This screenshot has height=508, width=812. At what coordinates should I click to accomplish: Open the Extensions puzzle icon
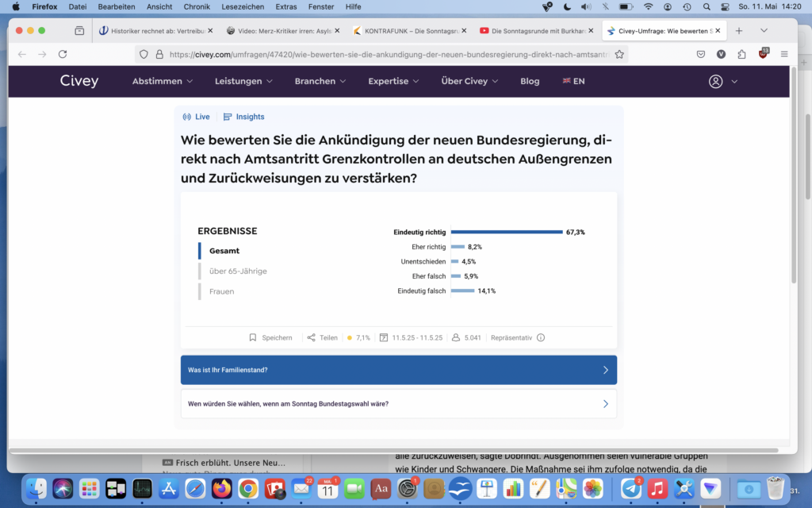click(741, 55)
